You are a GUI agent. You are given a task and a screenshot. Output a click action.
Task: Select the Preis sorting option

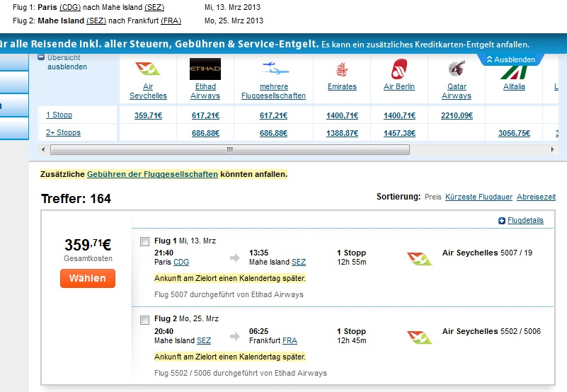point(433,197)
